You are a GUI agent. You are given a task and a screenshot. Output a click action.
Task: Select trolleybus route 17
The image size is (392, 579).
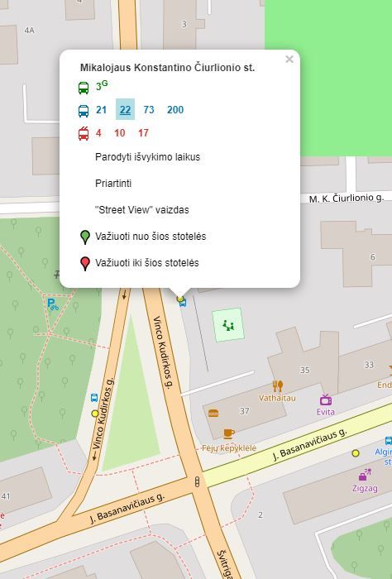pos(143,133)
